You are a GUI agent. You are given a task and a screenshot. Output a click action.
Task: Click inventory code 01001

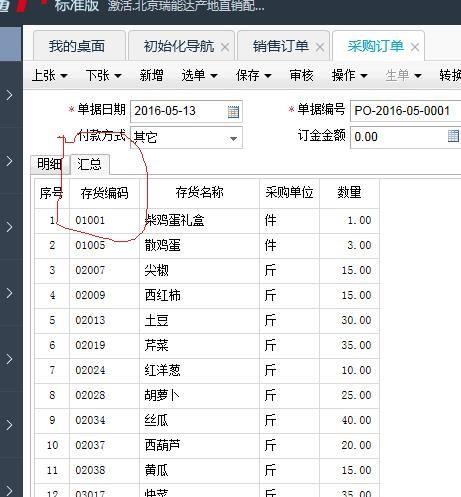[x=90, y=220]
